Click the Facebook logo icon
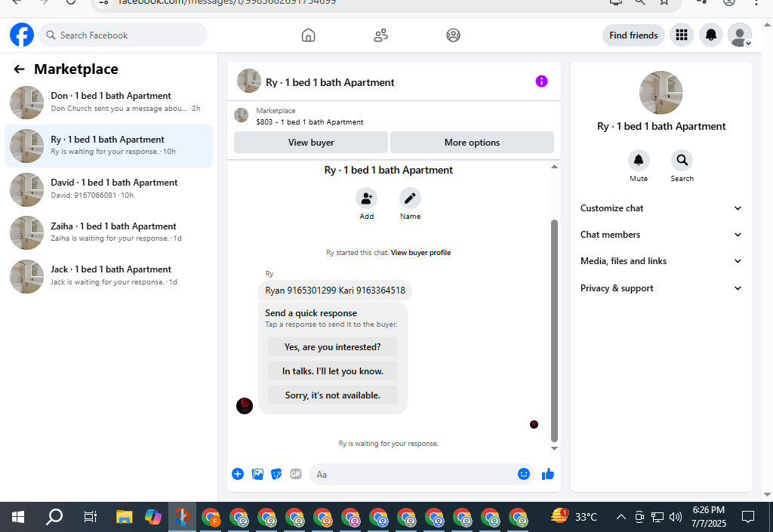This screenshot has width=773, height=532. click(22, 35)
